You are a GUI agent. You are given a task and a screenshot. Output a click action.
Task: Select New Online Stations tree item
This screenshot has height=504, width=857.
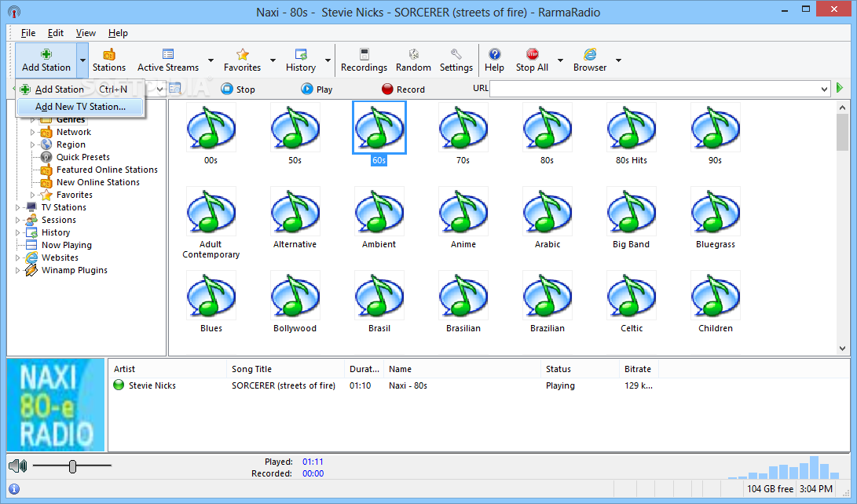click(x=98, y=182)
